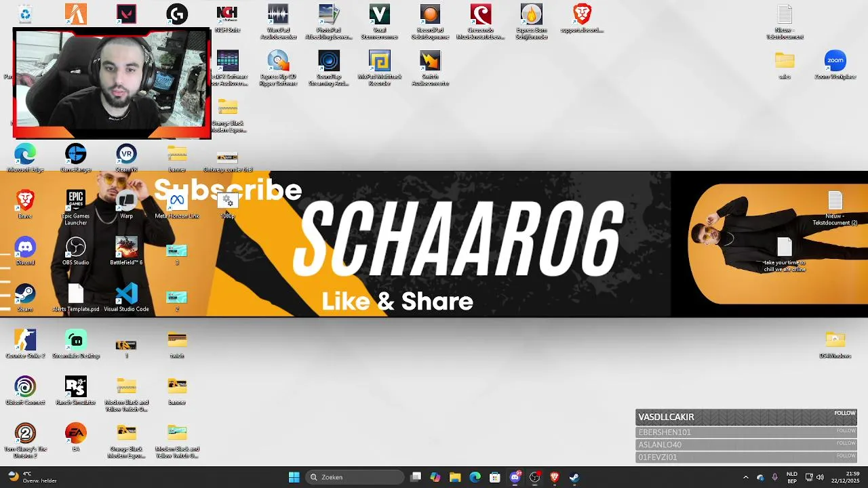
Task: Launch the Streamlabs Desktop shortcut
Action: [76, 344]
